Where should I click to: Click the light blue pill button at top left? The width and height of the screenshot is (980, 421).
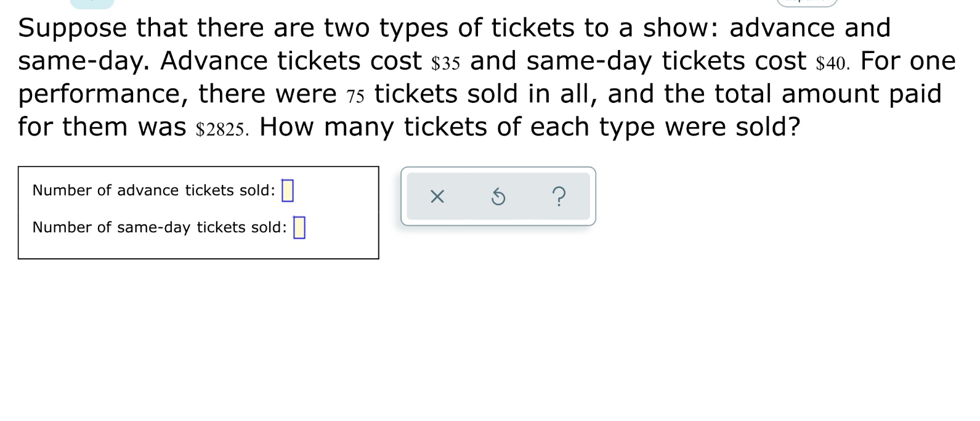92,3
